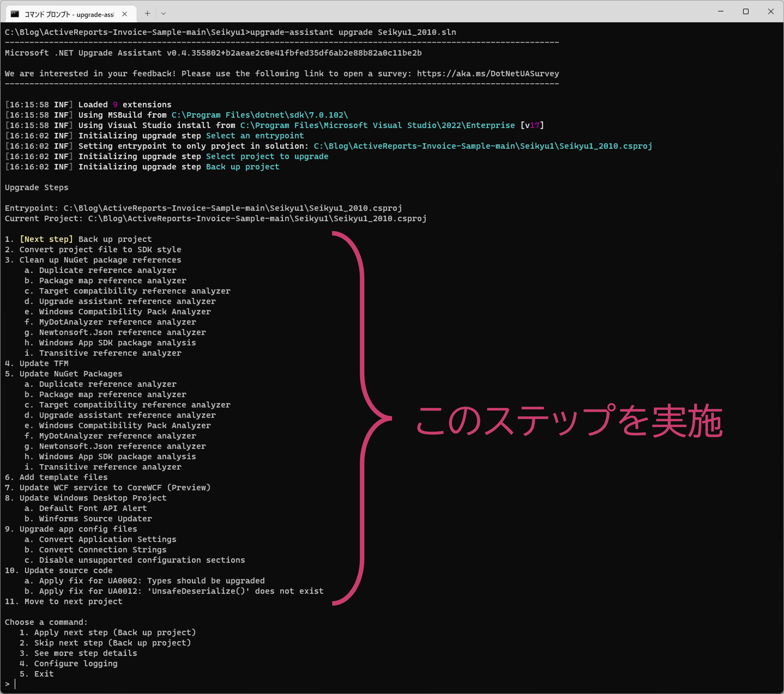
Task: Click the 'Entrypoint:' line
Action: (x=203, y=208)
